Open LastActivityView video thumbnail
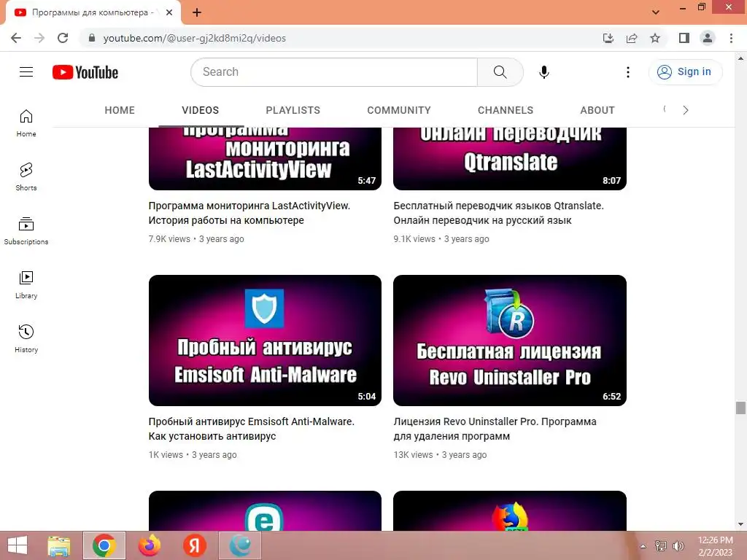747x560 pixels. (265, 158)
